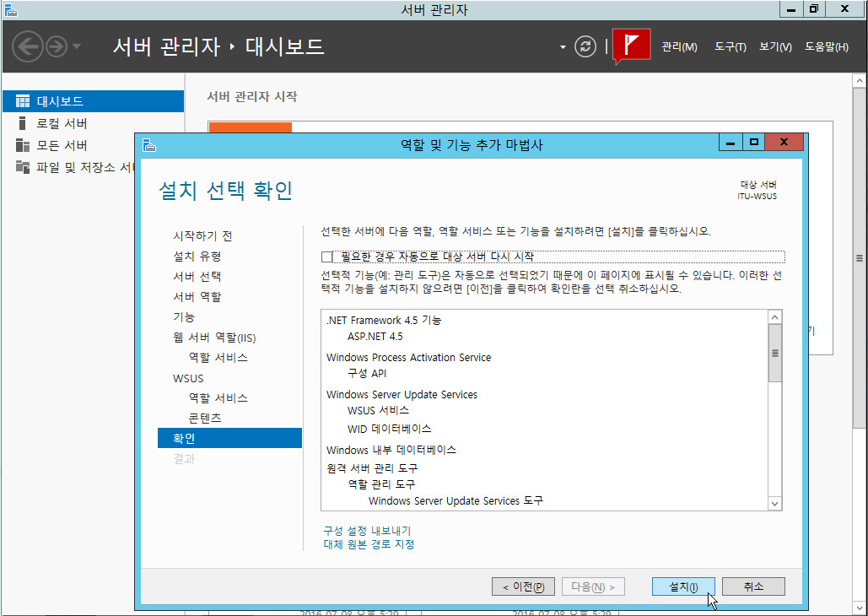Open the Local Server icon entry
Screen dimensions: 868x616
pyautogui.click(x=23, y=123)
